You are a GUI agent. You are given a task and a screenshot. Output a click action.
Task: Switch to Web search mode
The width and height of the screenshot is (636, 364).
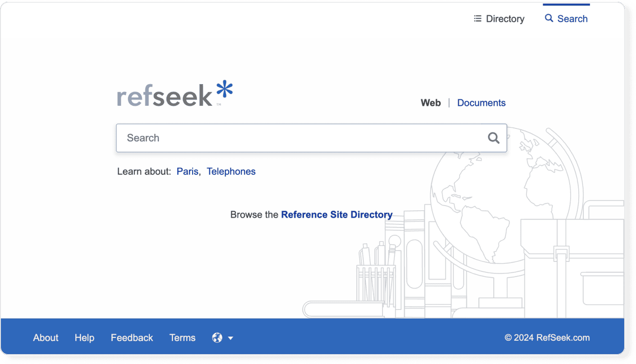431,103
